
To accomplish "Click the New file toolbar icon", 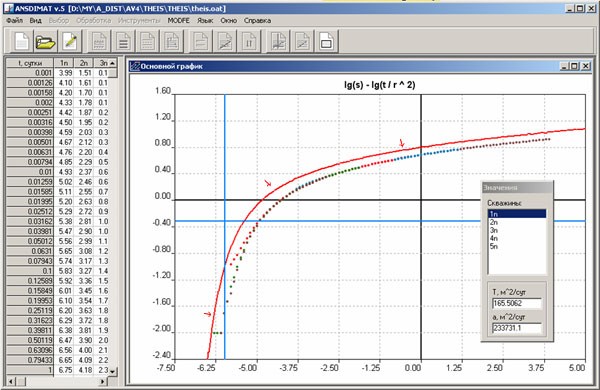I will (x=21, y=41).
